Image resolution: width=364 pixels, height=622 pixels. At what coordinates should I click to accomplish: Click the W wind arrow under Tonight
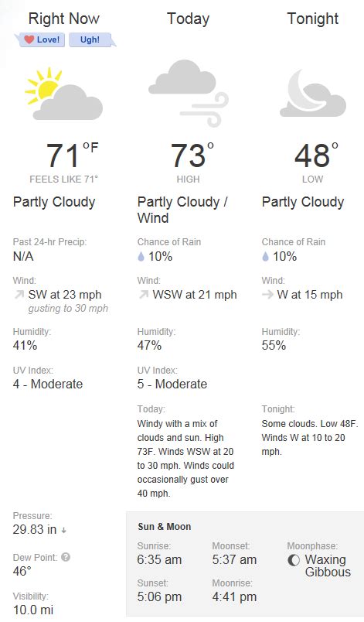click(x=267, y=295)
